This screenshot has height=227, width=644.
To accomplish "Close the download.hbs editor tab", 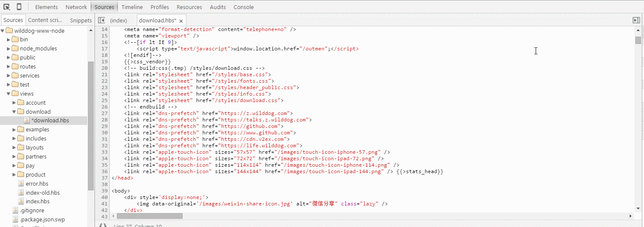I will click(x=181, y=21).
